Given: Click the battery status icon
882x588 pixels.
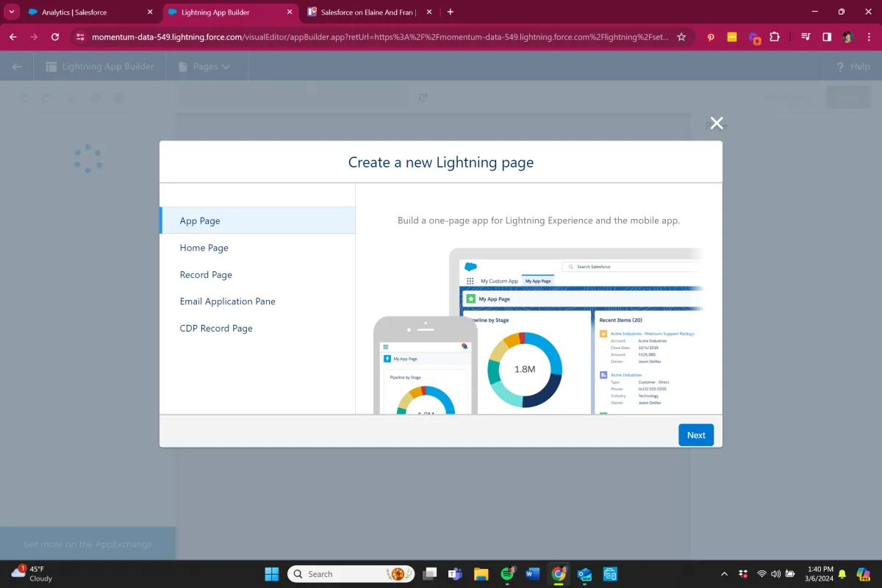Looking at the screenshot, I should click(x=790, y=574).
